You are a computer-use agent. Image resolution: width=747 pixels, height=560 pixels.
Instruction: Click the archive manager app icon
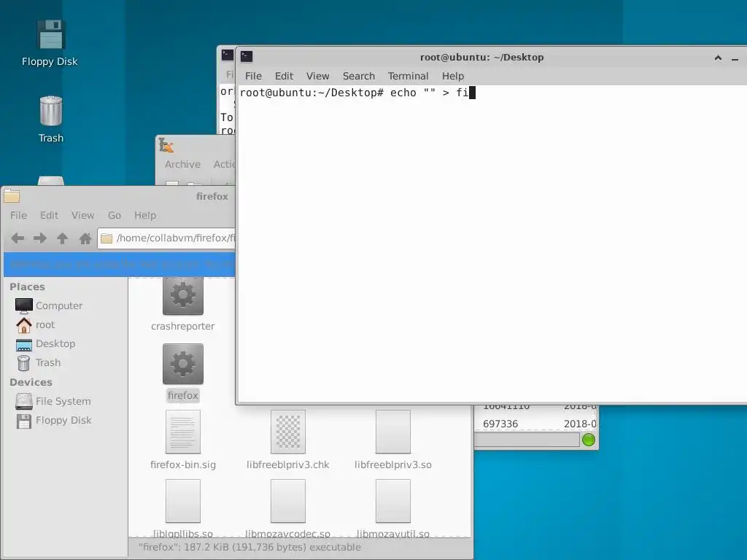click(x=166, y=145)
